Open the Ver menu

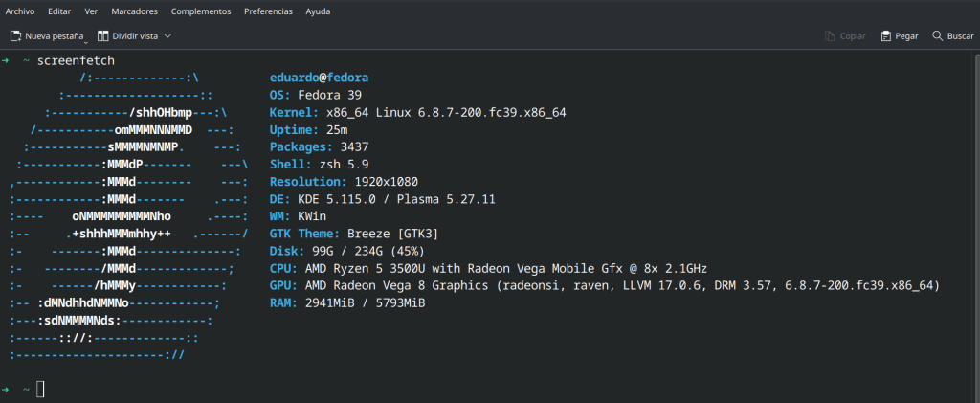91,11
